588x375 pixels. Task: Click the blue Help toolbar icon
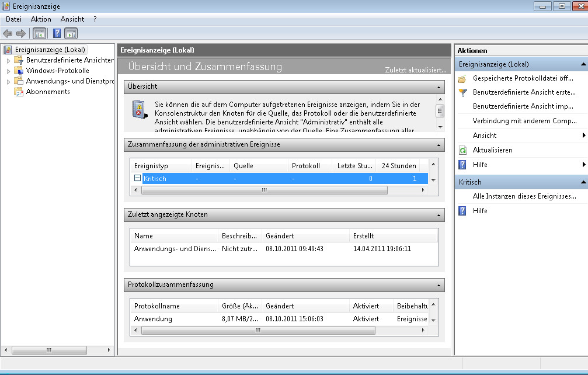[x=57, y=33]
